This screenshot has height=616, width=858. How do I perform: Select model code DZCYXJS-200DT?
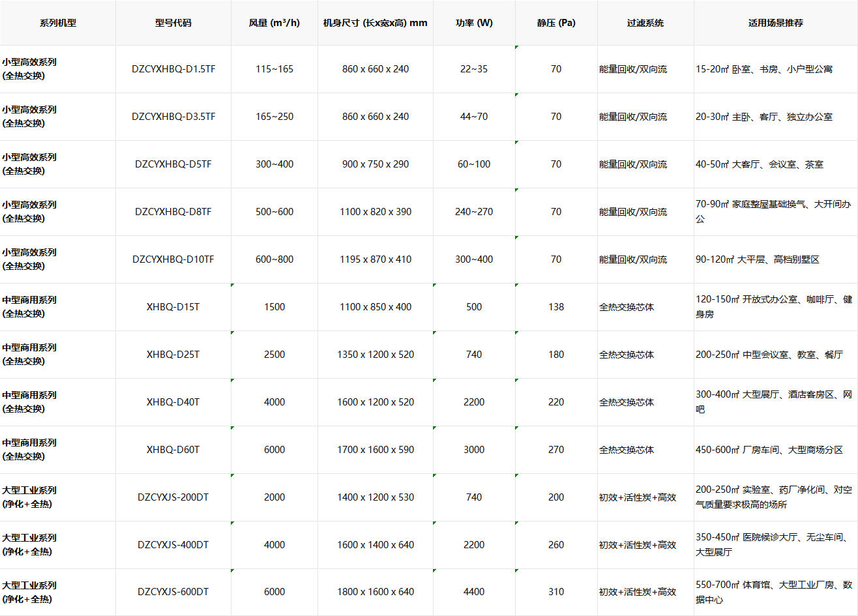173,497
